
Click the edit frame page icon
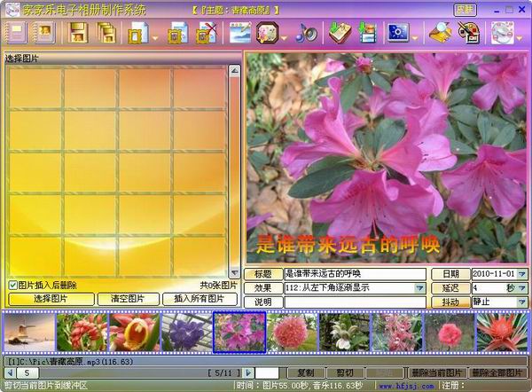pyautogui.click(x=178, y=33)
